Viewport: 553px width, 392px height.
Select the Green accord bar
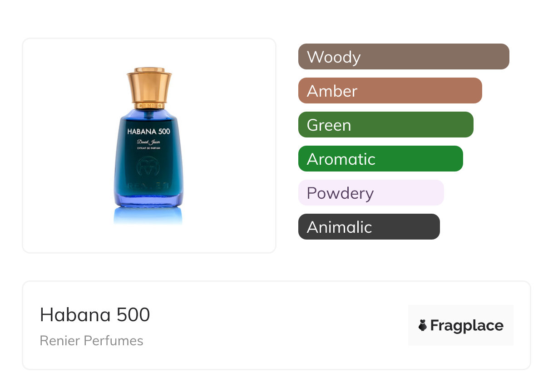tap(385, 125)
